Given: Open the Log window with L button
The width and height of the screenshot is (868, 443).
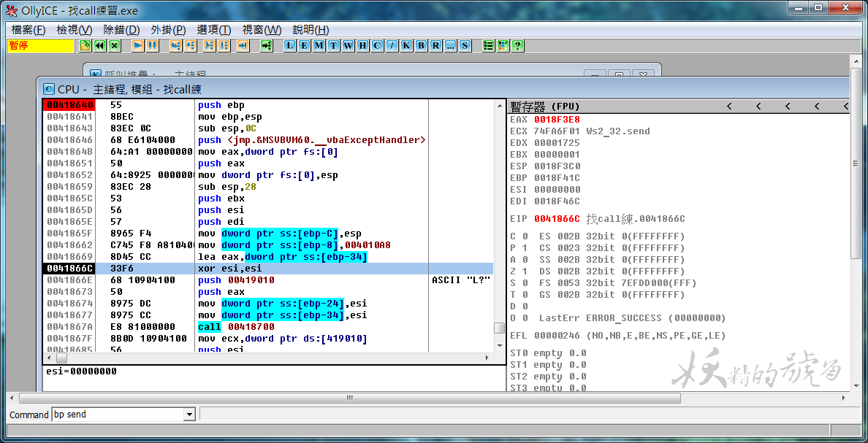Looking at the screenshot, I should pos(289,45).
